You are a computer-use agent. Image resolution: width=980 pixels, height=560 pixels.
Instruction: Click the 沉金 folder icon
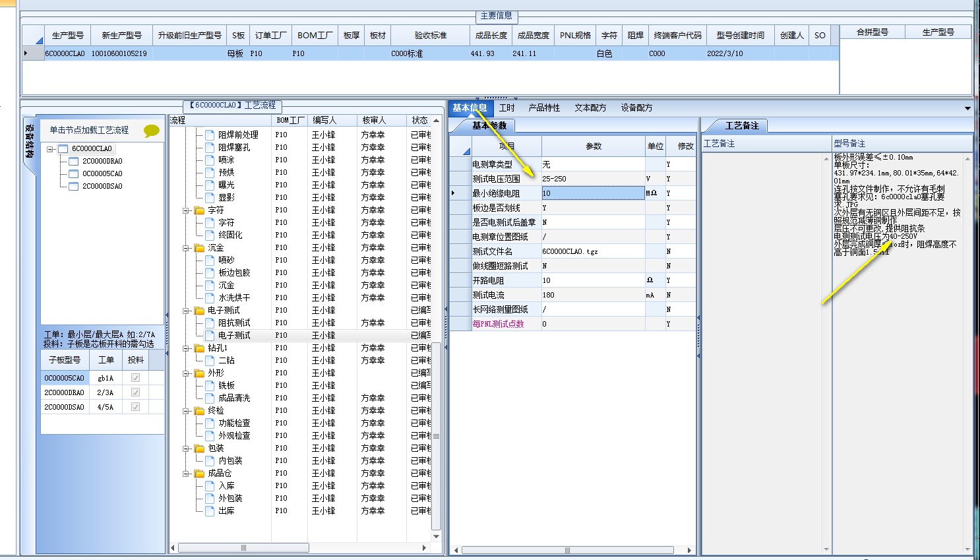click(x=199, y=247)
